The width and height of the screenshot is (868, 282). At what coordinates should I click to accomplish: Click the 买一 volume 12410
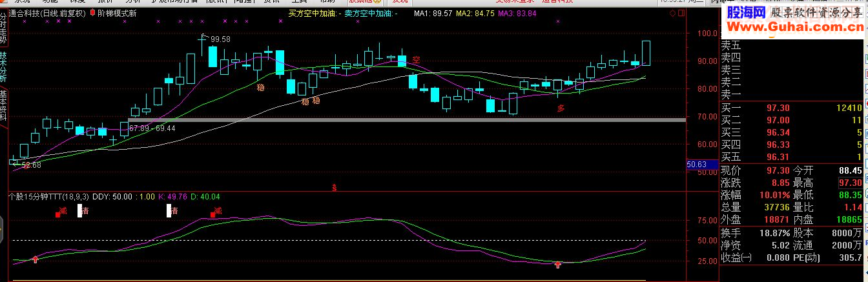pos(848,107)
